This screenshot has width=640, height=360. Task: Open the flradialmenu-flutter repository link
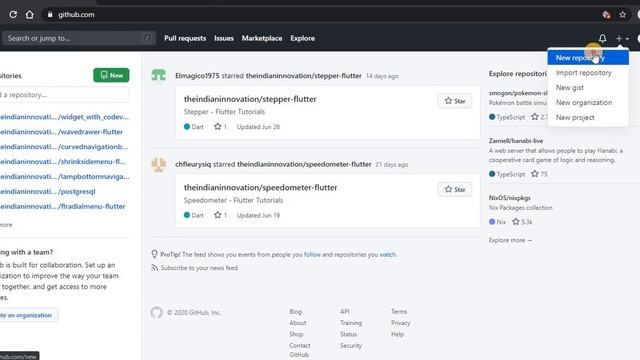[x=62, y=206]
